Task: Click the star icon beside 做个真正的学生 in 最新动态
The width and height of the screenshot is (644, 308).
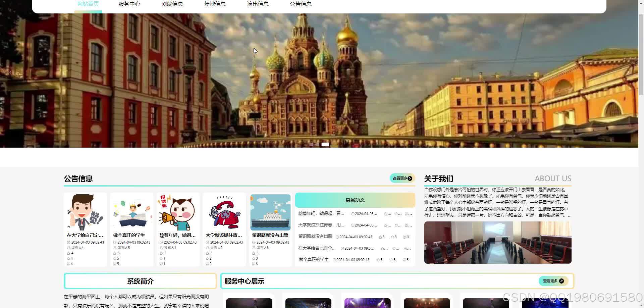Action: [391, 260]
